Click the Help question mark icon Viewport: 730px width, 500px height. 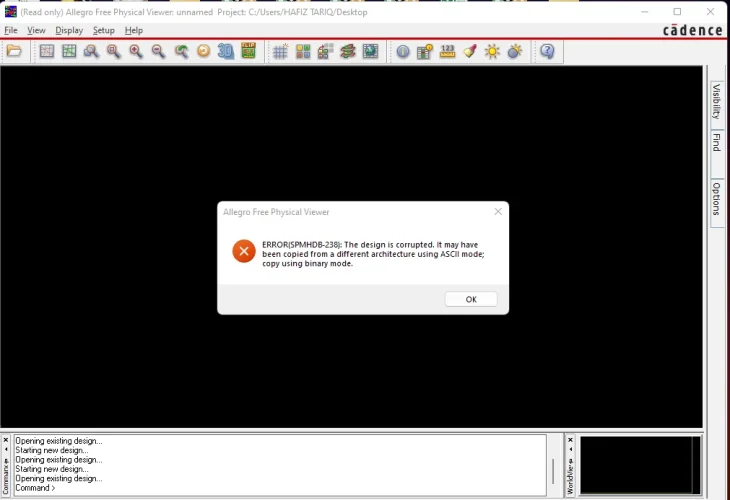547,51
